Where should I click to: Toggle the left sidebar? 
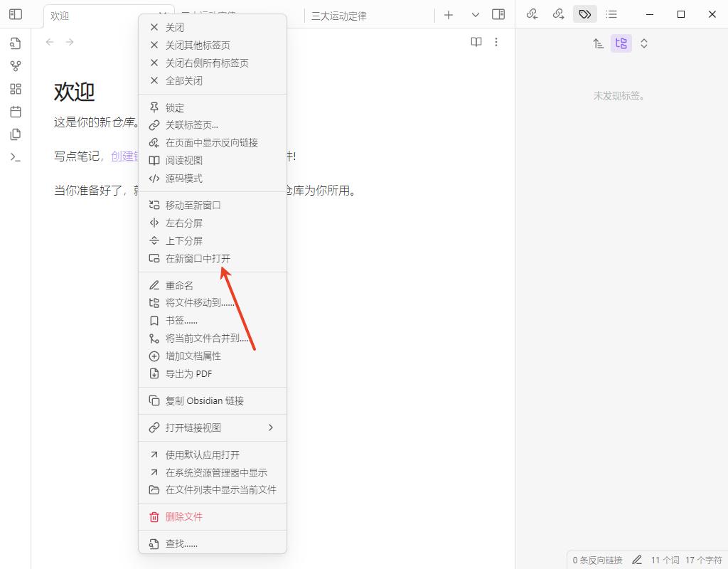coord(15,14)
